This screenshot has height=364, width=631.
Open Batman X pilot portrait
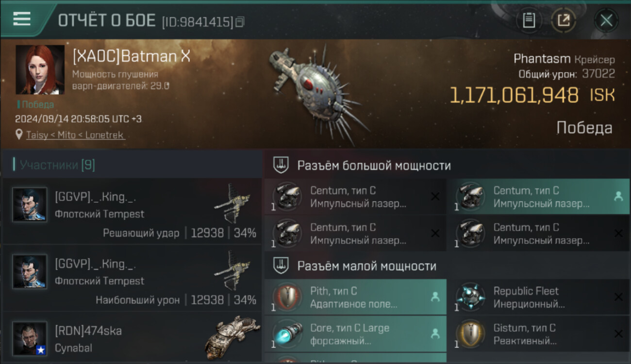click(40, 69)
